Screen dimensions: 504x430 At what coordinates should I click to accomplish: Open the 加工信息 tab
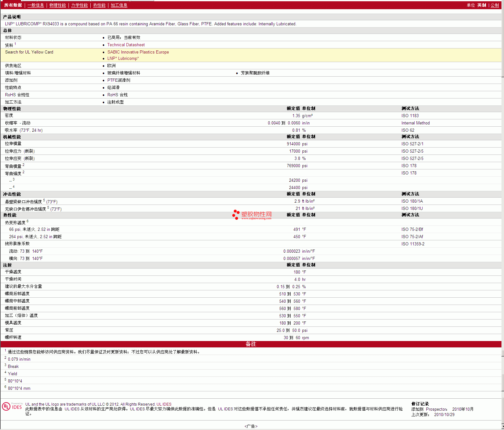click(119, 5)
